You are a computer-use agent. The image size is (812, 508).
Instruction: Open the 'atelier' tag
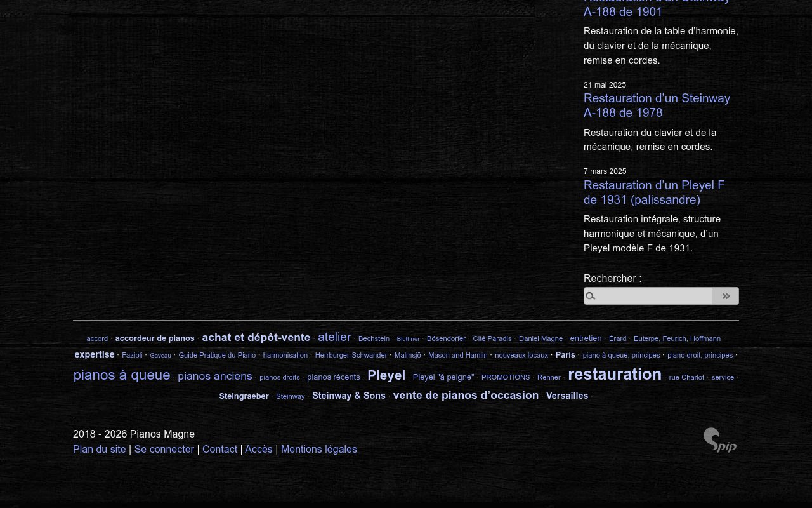pos(334,337)
